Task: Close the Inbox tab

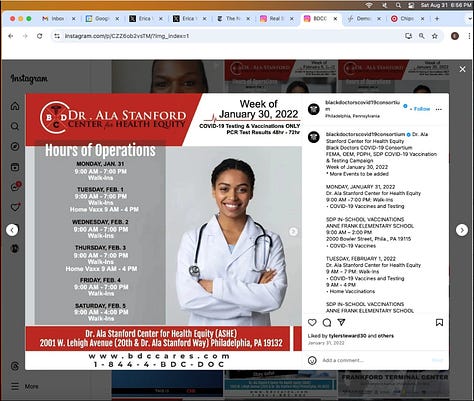Action: [x=74, y=19]
